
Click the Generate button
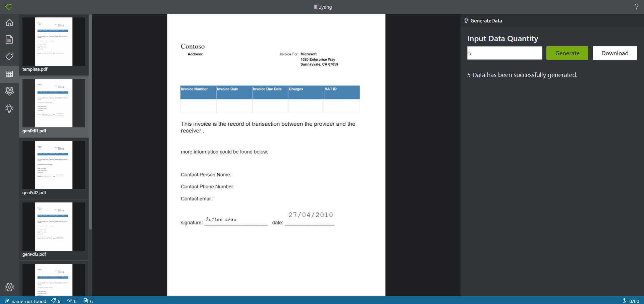tap(567, 53)
